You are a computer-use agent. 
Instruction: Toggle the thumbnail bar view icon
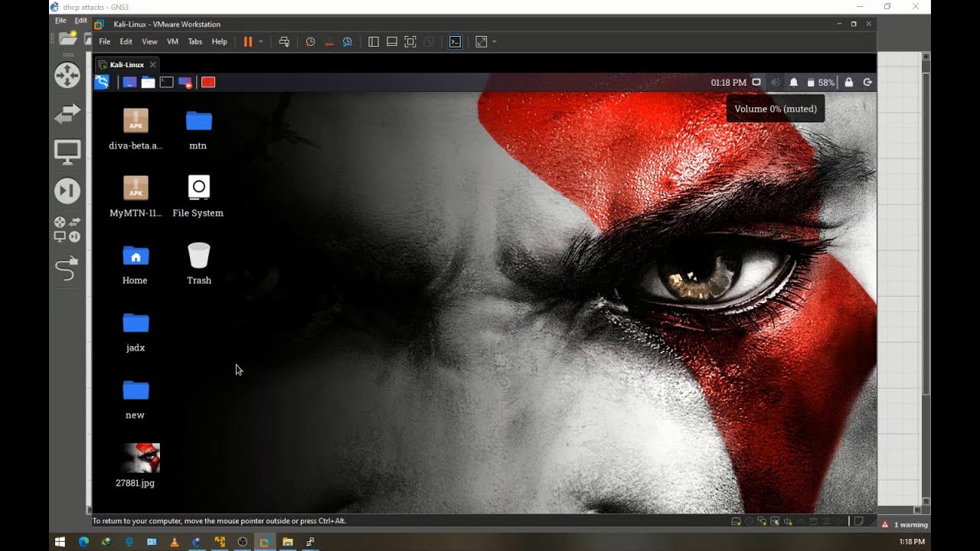click(392, 41)
